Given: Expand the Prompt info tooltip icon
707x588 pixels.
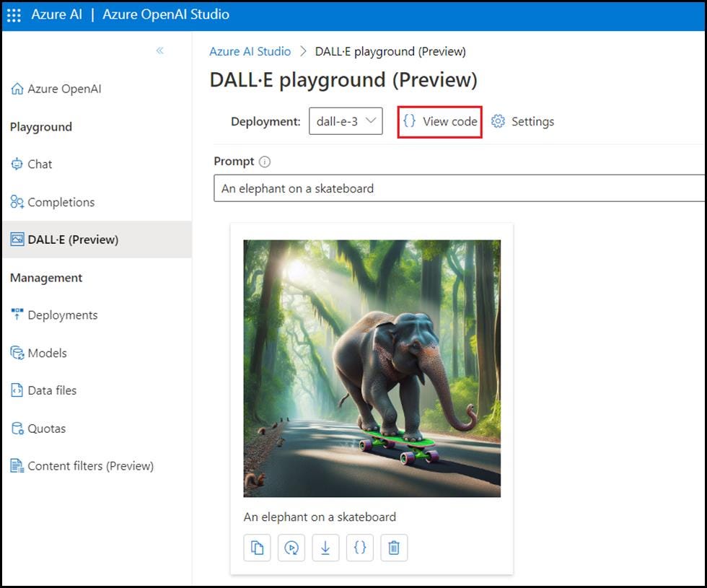Looking at the screenshot, I should click(264, 161).
